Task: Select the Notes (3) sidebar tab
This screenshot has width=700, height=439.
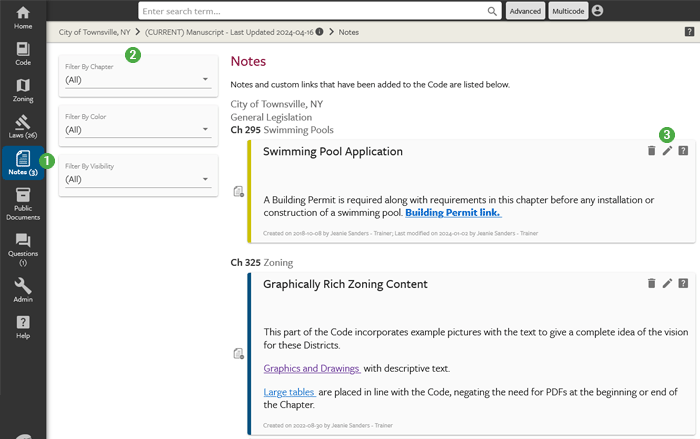Action: (x=22, y=163)
